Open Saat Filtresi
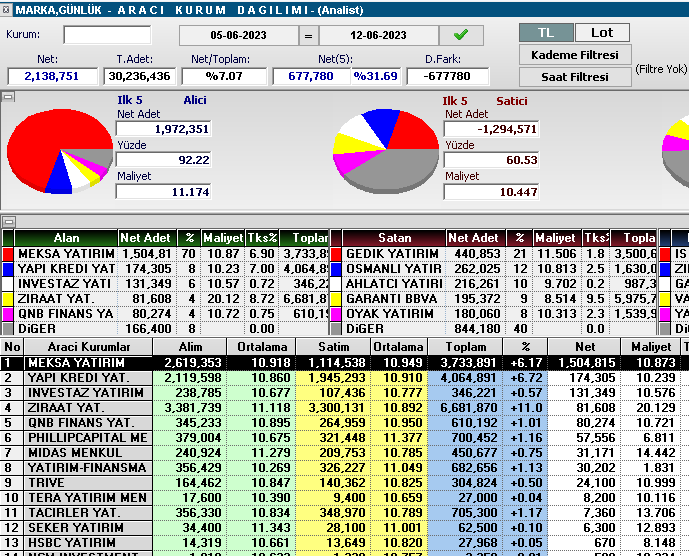This screenshot has width=689, height=556. point(575,77)
